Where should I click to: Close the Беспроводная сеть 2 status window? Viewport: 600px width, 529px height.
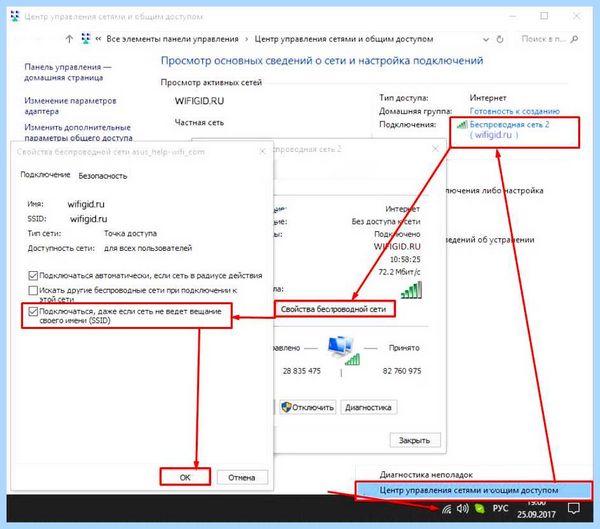pos(435,149)
